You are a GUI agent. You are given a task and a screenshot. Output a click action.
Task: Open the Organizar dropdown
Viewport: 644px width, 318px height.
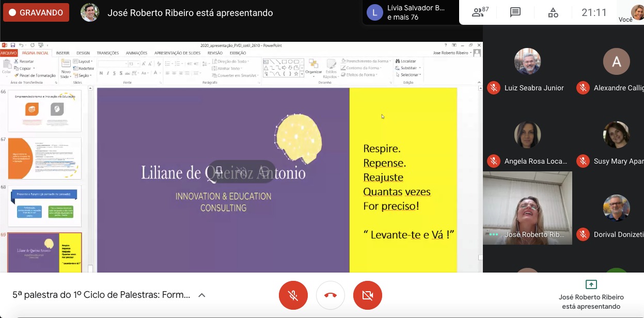pos(313,68)
